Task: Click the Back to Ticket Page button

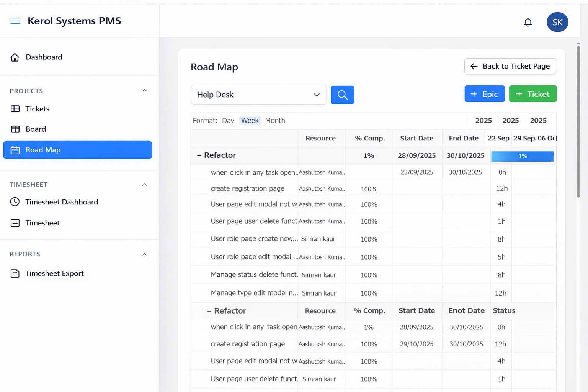Action: (x=510, y=67)
